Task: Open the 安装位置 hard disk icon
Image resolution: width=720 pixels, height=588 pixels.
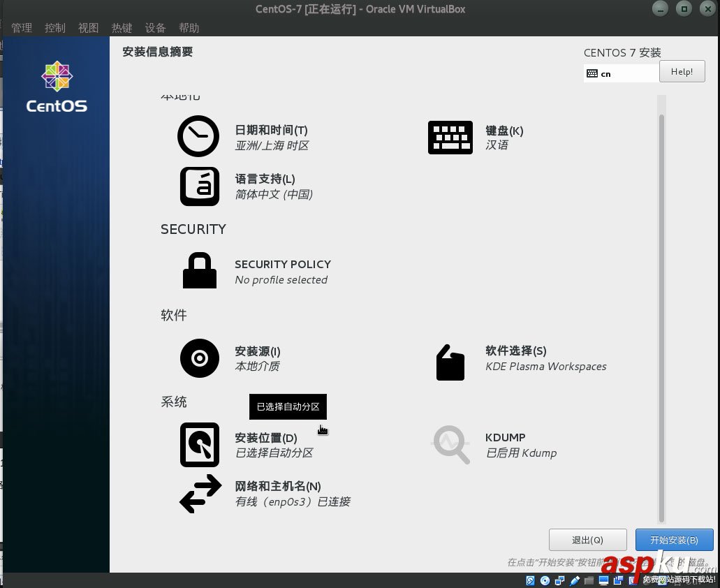Action: (x=199, y=444)
